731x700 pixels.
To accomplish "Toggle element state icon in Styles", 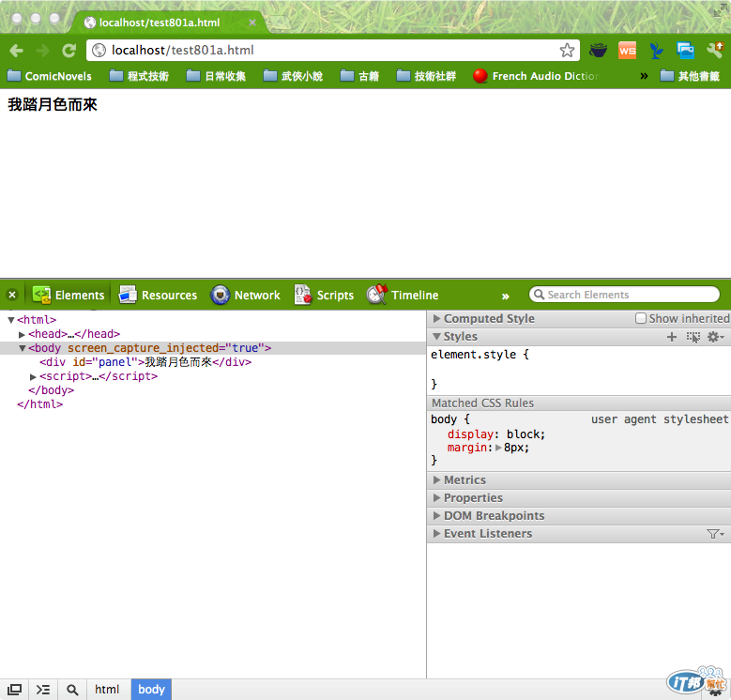I will click(x=693, y=337).
